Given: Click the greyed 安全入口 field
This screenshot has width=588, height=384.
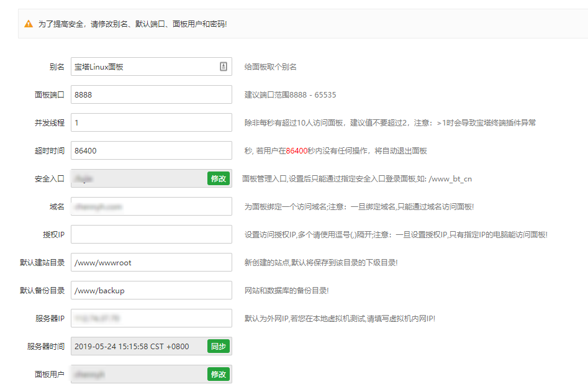Looking at the screenshot, I should [x=138, y=178].
